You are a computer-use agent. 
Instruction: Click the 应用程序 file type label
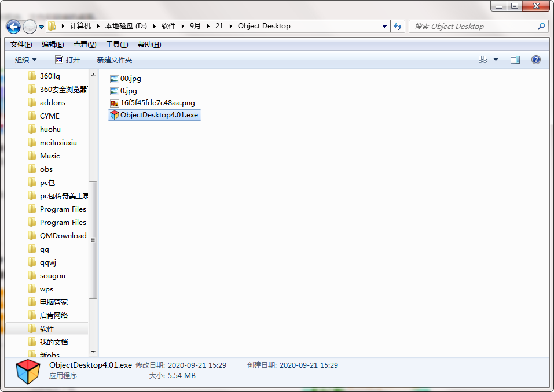coord(63,376)
